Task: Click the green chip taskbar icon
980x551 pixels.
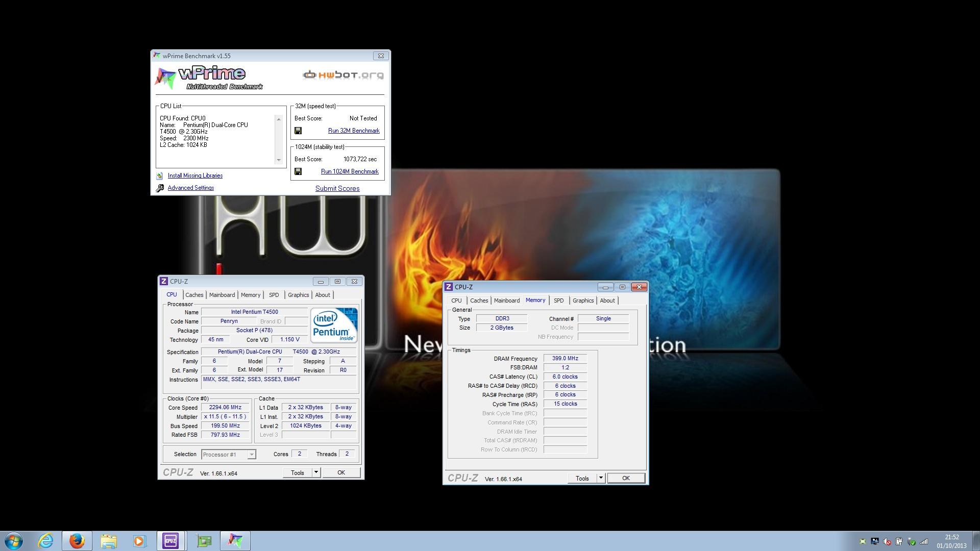Action: coord(204,541)
